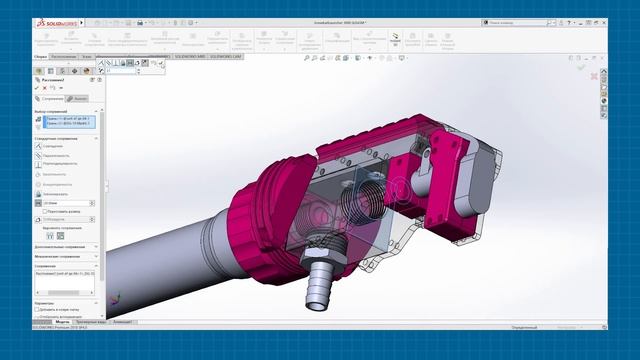Enable first checkbox under Options section

pos(38,310)
